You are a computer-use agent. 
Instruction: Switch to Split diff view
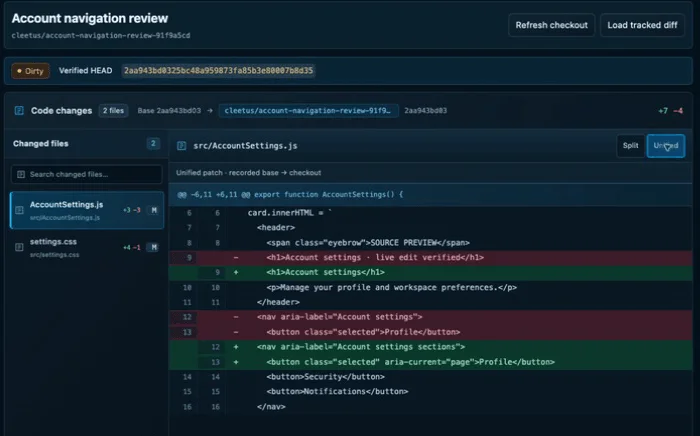(630, 145)
